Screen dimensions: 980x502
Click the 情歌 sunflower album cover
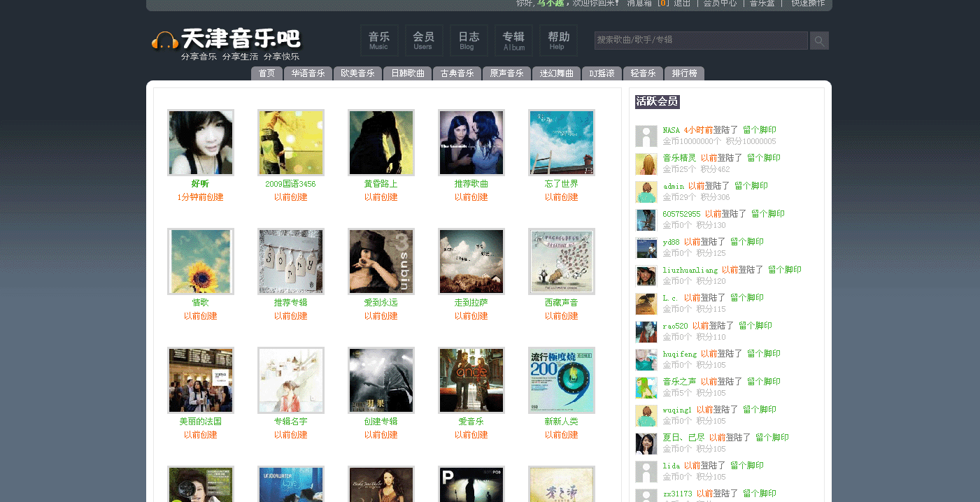(x=201, y=261)
